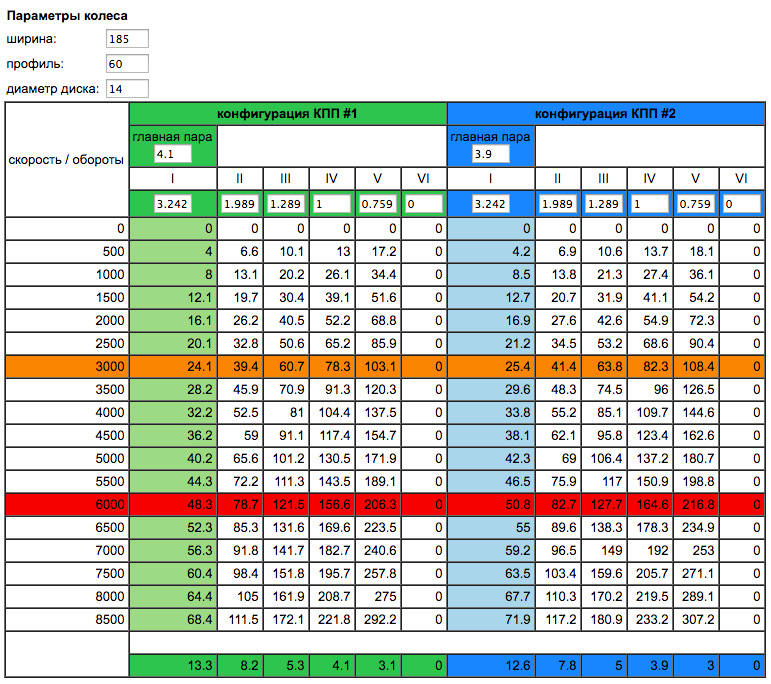Click value 206.3 in the 6000 row
The width and height of the screenshot is (771, 684).
pos(380,505)
